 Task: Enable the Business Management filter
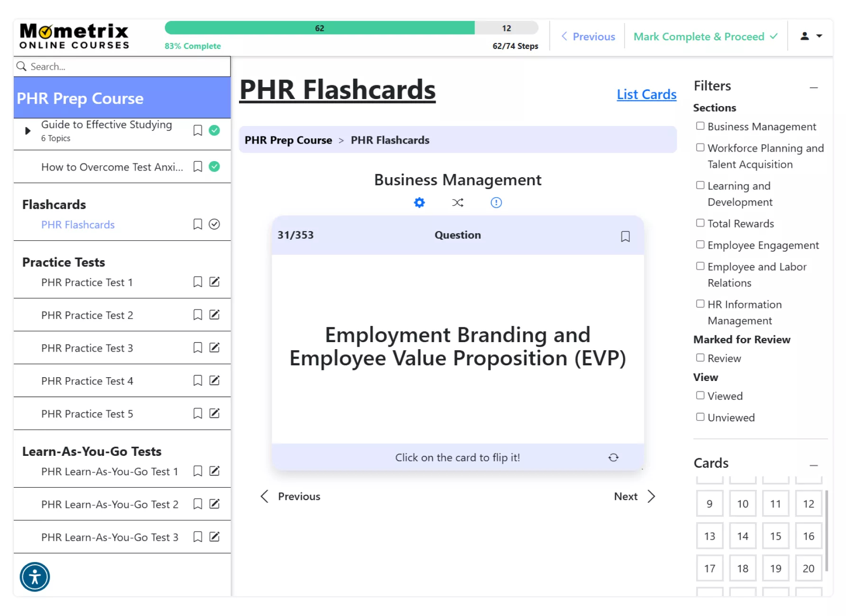pyautogui.click(x=700, y=126)
